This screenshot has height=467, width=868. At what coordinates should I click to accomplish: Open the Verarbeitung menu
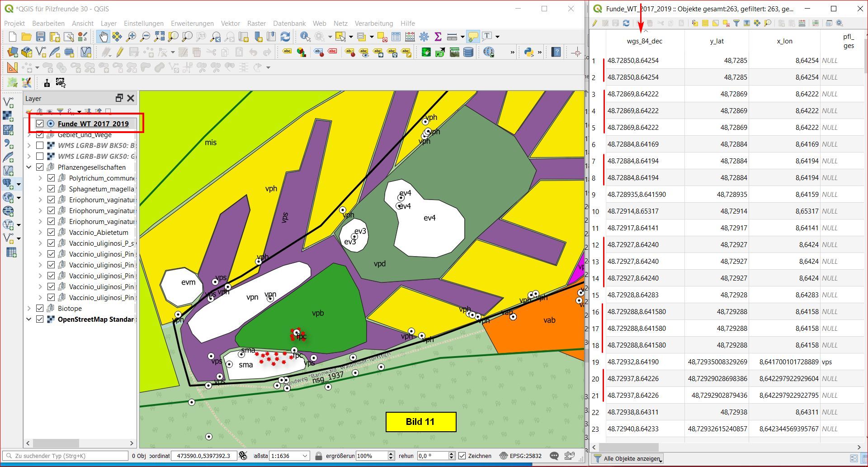373,23
